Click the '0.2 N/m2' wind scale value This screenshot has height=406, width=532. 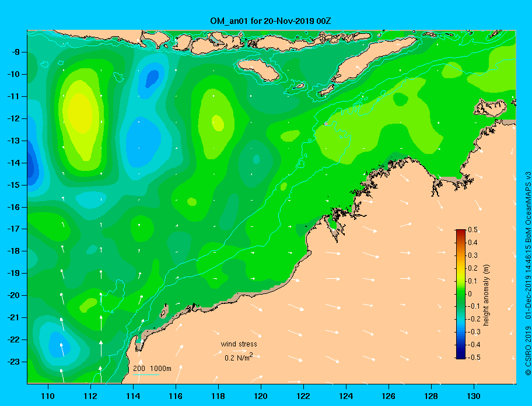click(239, 357)
